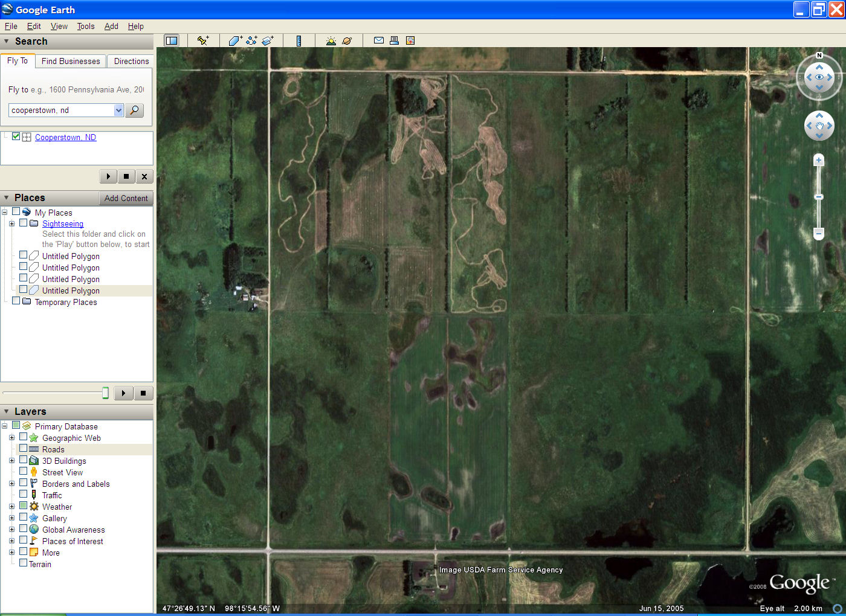Click the Add Content button
Image resolution: width=846 pixels, height=616 pixels.
[x=126, y=198]
